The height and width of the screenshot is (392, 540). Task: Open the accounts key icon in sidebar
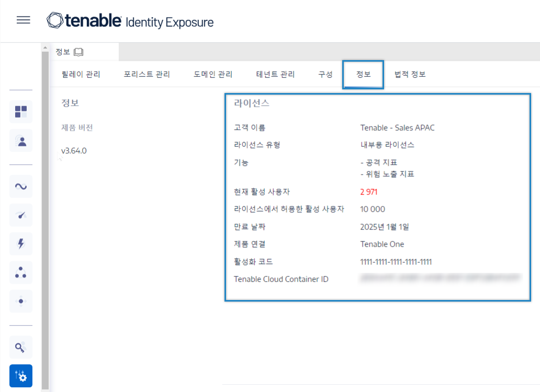[x=21, y=347]
